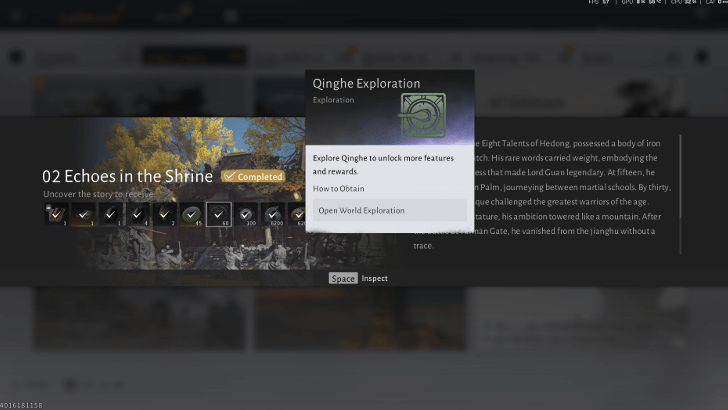Click the second reward's checkmark
The width and height of the screenshot is (728, 410).
coord(84,214)
